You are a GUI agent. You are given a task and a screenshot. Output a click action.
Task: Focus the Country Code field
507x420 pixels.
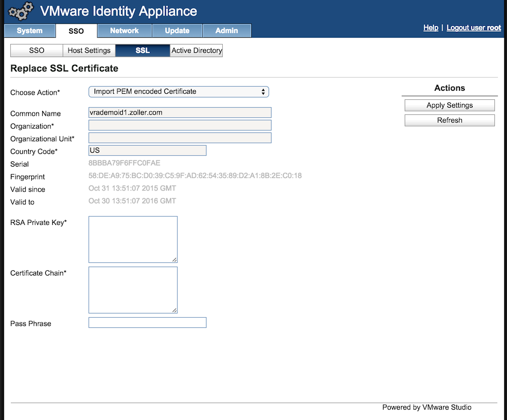point(147,150)
